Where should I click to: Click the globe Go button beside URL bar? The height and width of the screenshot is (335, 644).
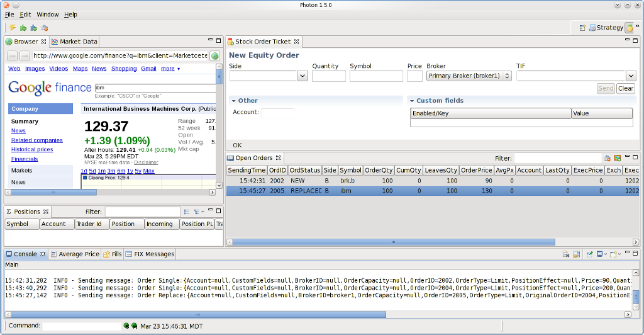[214, 56]
